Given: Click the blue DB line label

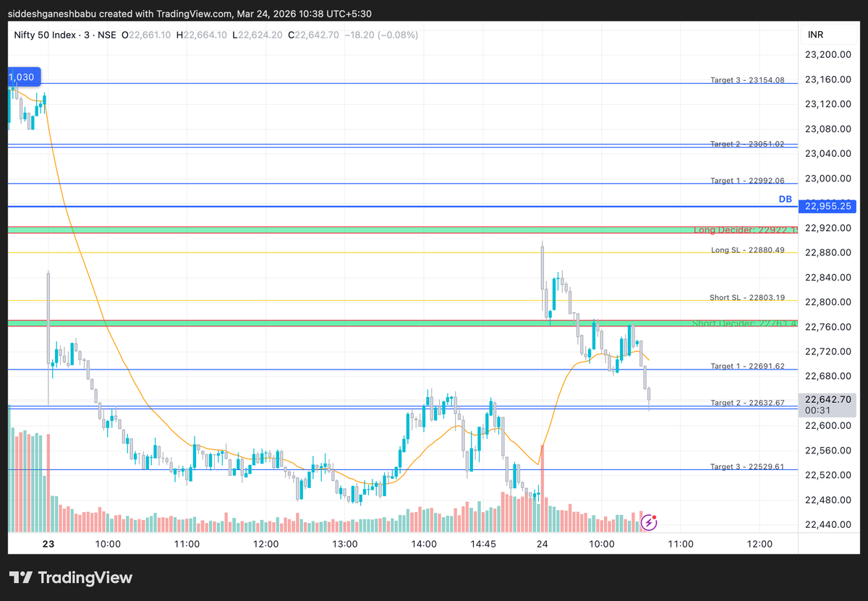Looking at the screenshot, I should click(x=786, y=199).
